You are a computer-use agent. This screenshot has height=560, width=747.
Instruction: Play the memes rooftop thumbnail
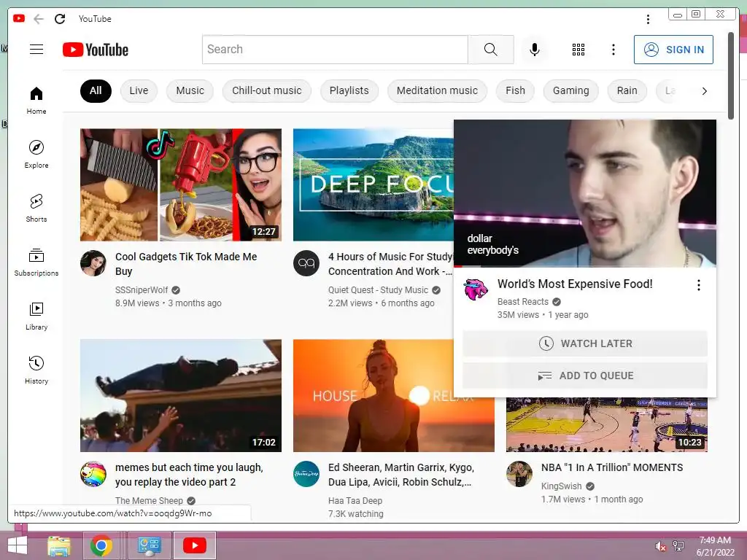(x=181, y=396)
